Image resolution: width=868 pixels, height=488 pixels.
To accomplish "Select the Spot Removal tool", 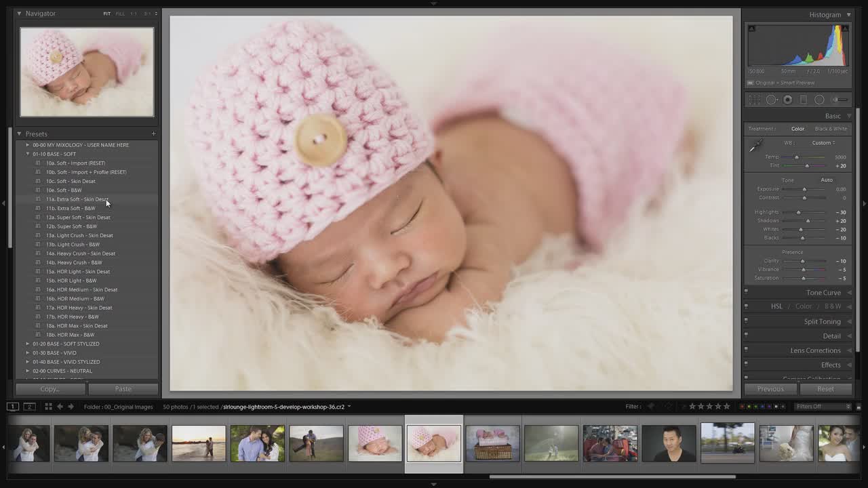I will click(x=772, y=100).
